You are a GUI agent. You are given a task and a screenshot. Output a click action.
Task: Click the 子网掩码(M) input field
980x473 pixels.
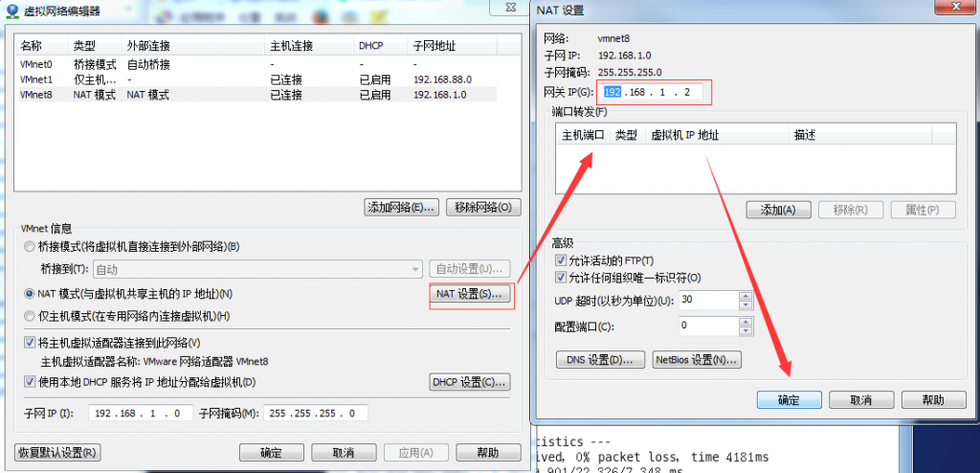point(316,414)
